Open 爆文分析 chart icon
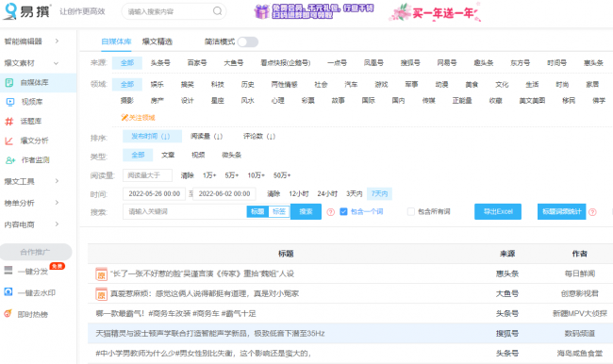613x364 pixels. point(9,141)
